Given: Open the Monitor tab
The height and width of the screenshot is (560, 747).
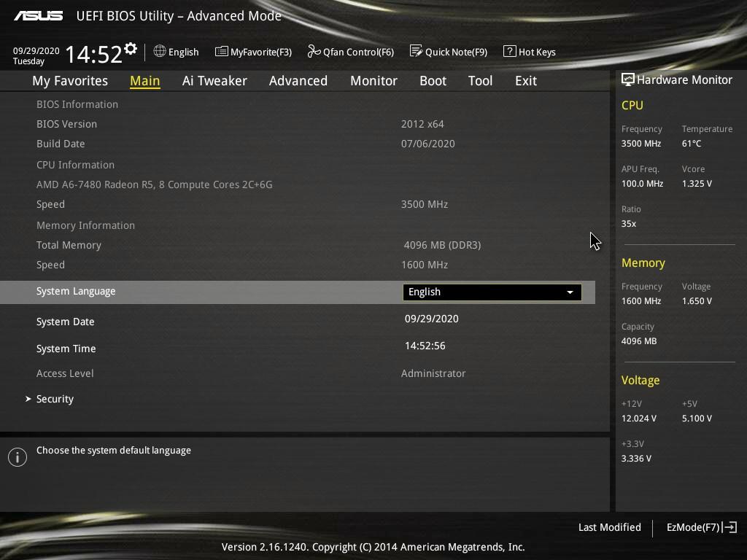Looking at the screenshot, I should (373, 81).
